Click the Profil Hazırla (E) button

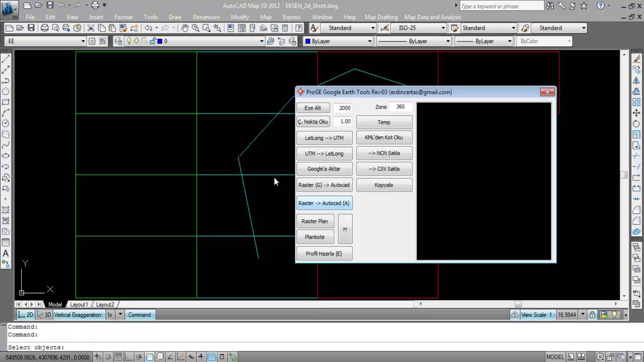(325, 253)
